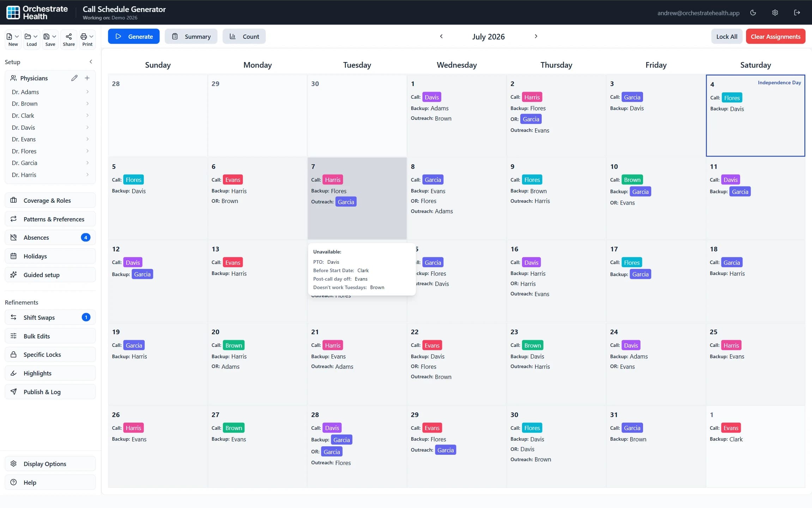Click the sign-out icon in header
Screen dimensions: 812x508
coord(797,13)
